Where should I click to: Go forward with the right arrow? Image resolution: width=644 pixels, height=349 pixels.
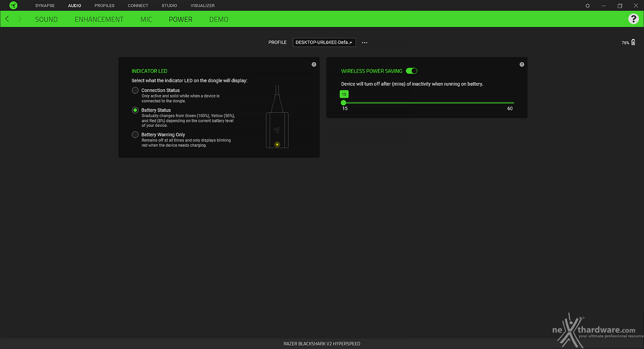(20, 19)
